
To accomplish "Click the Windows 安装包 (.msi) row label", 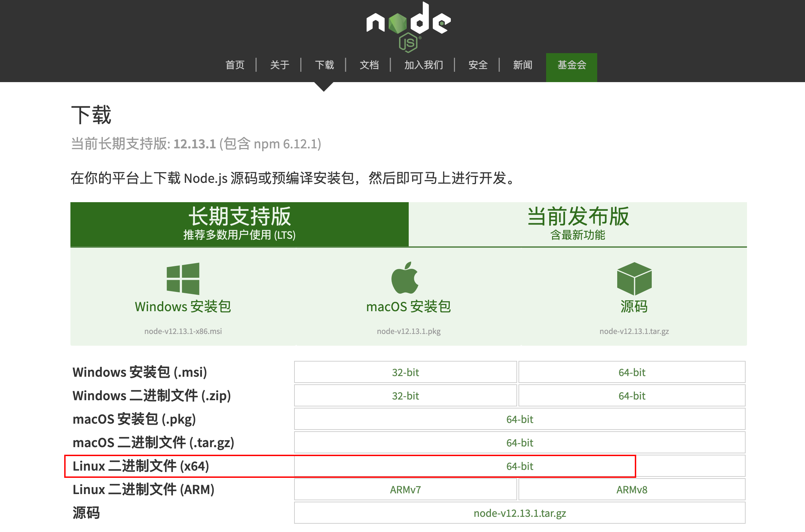I will [x=140, y=372].
